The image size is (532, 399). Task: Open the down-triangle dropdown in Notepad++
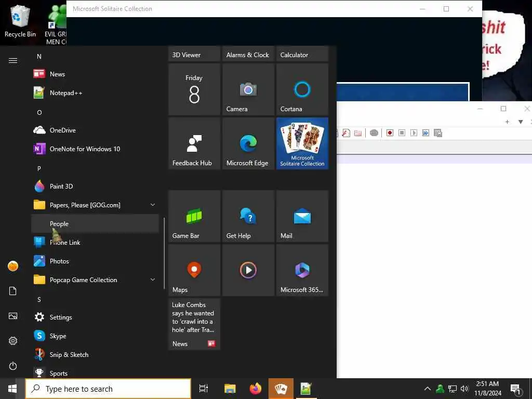[x=521, y=122]
